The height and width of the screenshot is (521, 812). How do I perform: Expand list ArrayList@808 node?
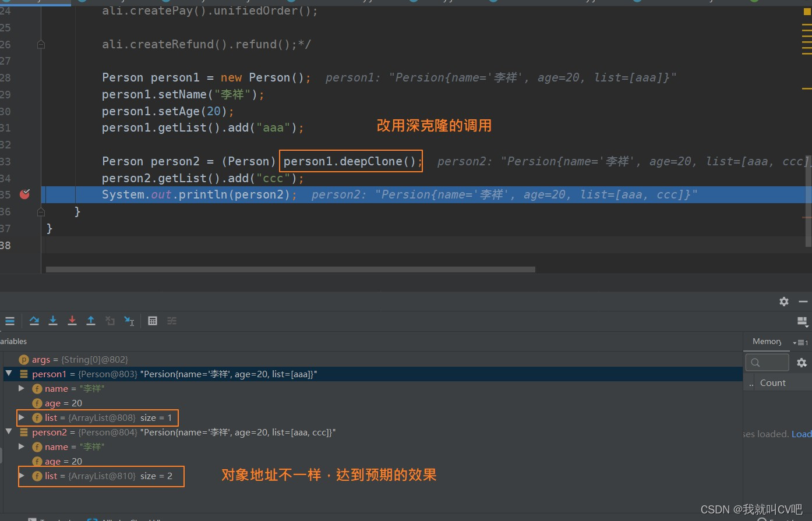(x=22, y=417)
